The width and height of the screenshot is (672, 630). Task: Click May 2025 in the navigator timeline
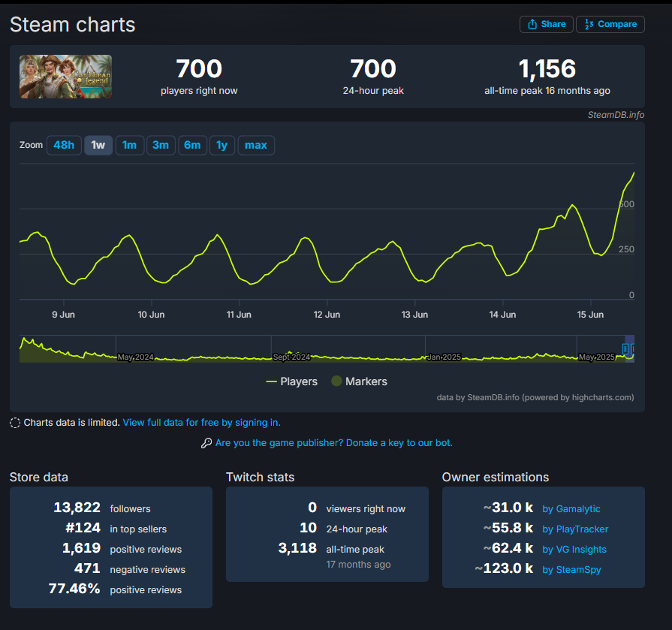tap(597, 357)
